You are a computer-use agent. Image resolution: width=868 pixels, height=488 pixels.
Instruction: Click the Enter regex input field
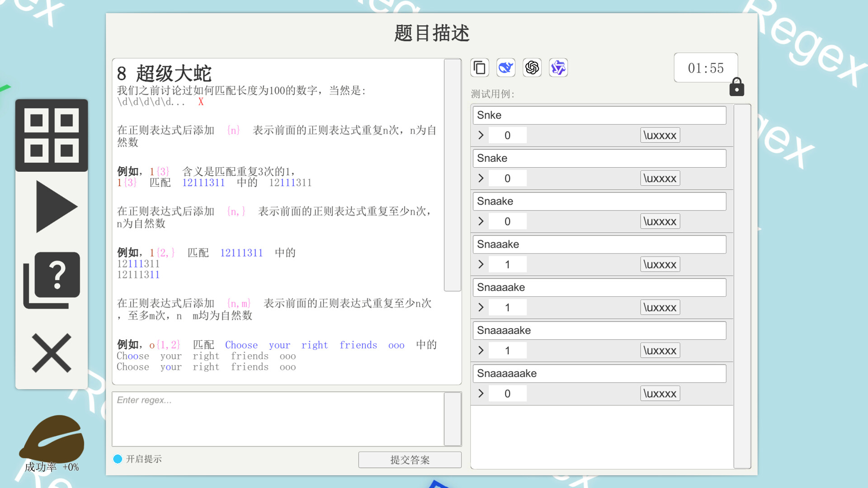click(x=278, y=419)
